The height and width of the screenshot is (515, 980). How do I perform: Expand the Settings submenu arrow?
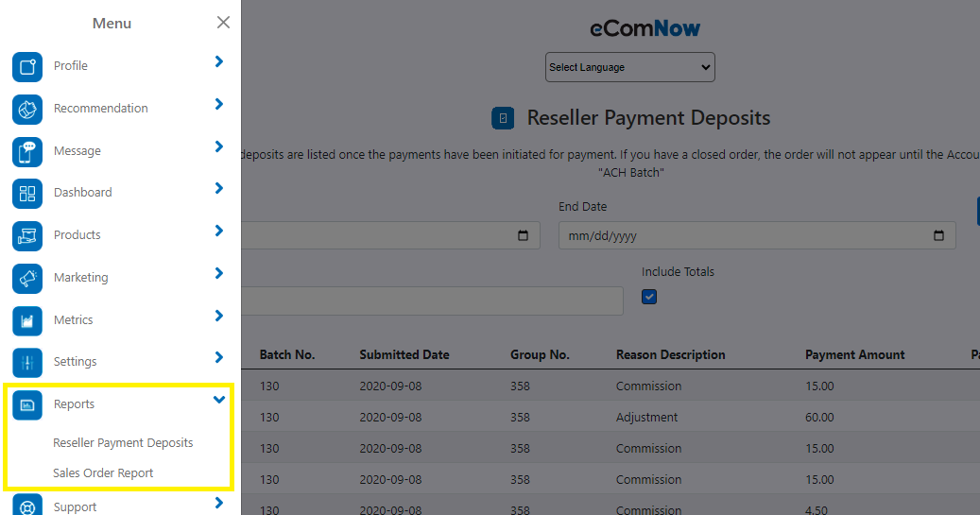(219, 358)
